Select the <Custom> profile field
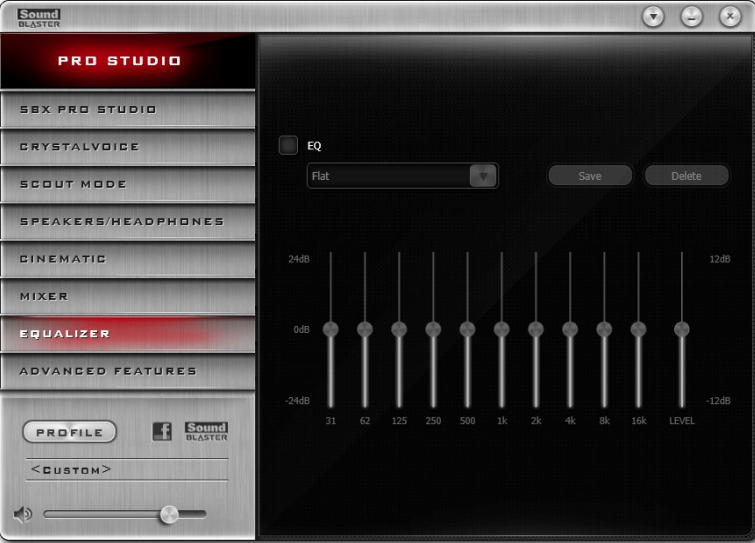The width and height of the screenshot is (755, 543). (127, 469)
